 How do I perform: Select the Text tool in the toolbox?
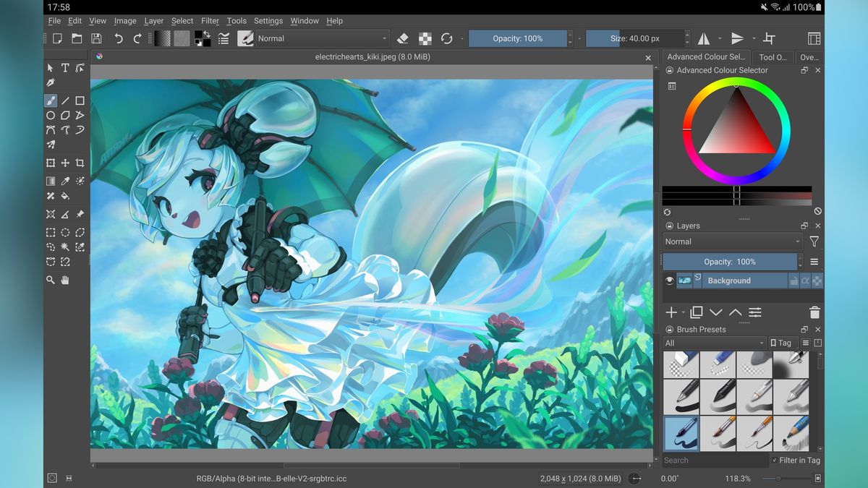click(65, 68)
